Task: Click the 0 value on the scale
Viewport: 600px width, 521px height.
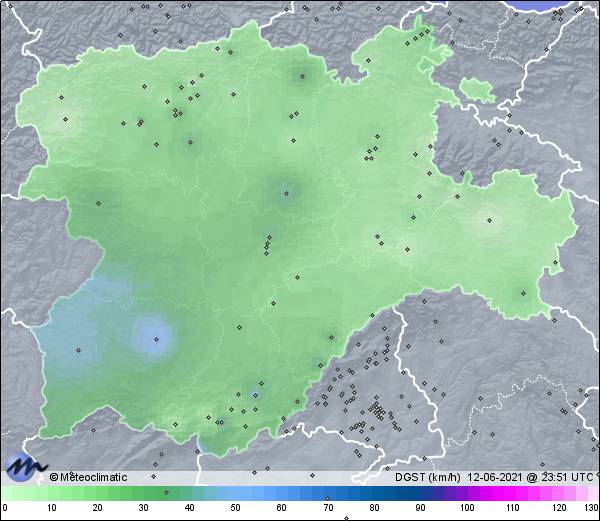Action: click(x=5, y=508)
